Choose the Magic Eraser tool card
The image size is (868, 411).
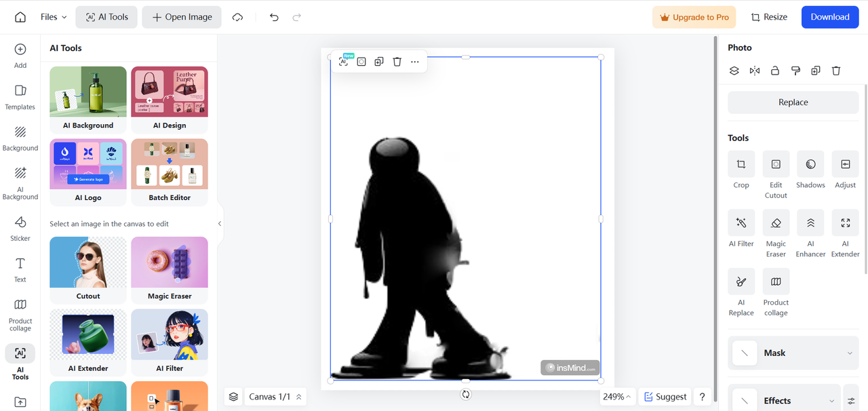pyautogui.click(x=170, y=270)
